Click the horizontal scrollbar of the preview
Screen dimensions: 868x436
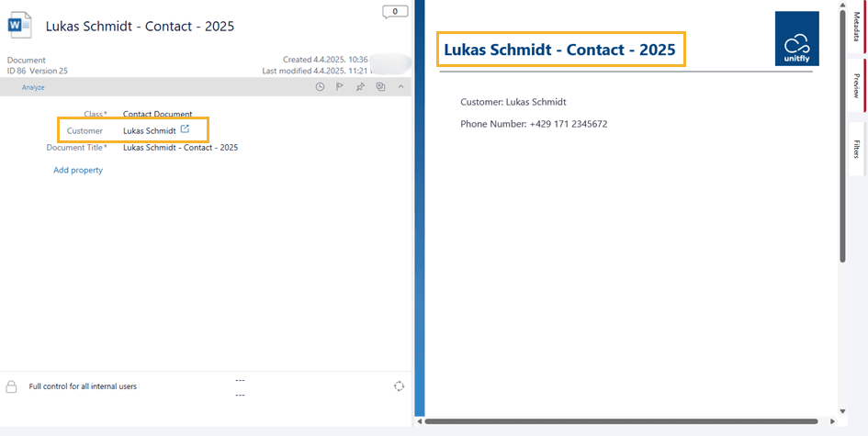(620, 421)
